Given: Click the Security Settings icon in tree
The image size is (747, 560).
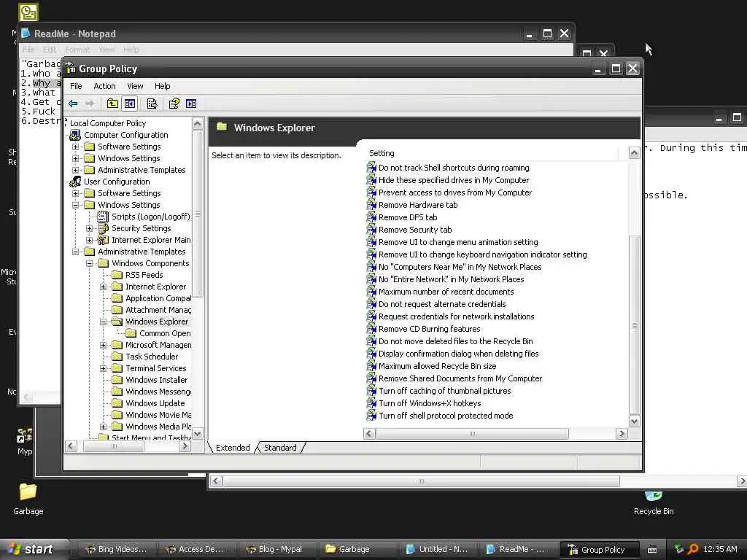Looking at the screenshot, I should [103, 228].
